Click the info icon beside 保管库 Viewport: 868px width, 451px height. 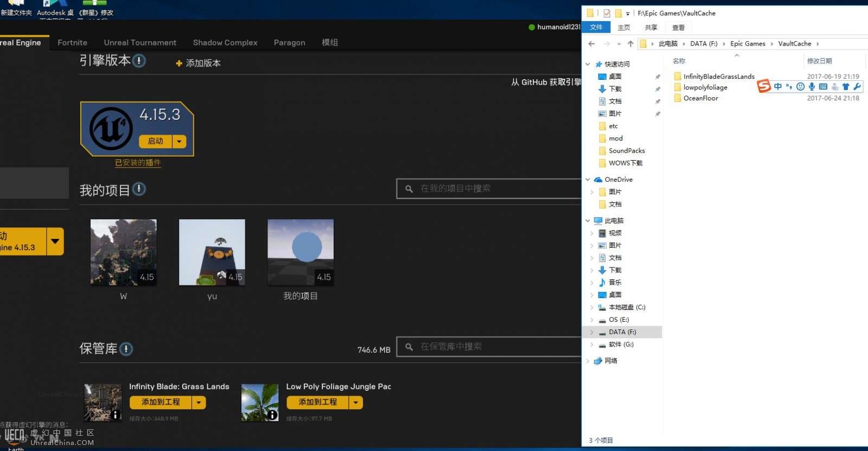click(126, 348)
